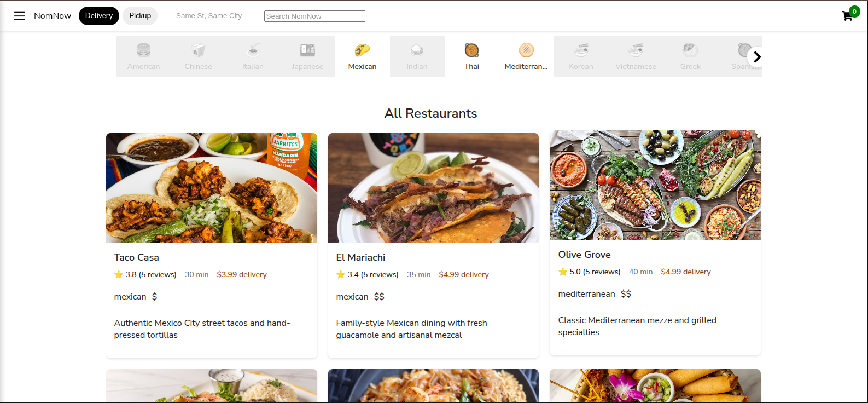Switch to Delivery mode
Viewport: 868px width, 403px height.
[x=99, y=16]
